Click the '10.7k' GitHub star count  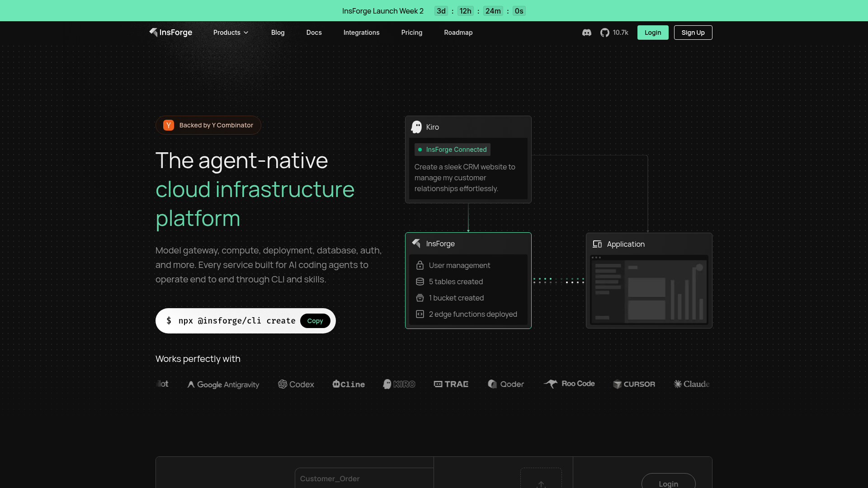(x=621, y=33)
